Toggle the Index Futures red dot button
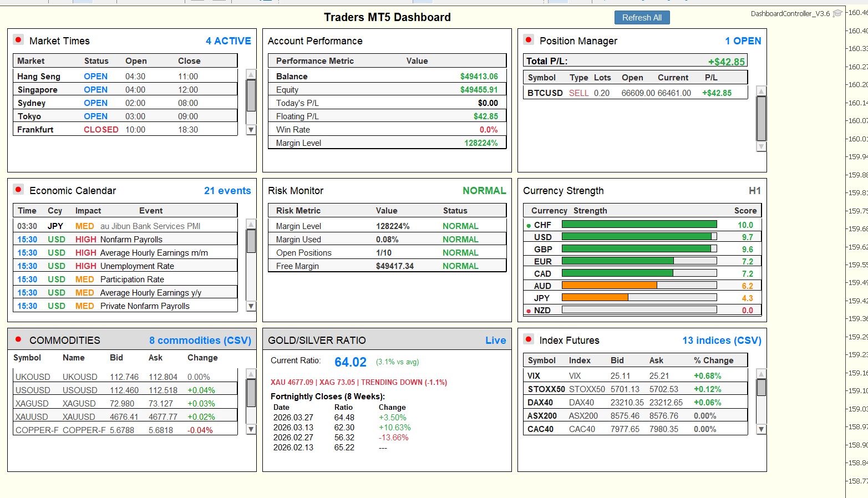 pos(529,339)
